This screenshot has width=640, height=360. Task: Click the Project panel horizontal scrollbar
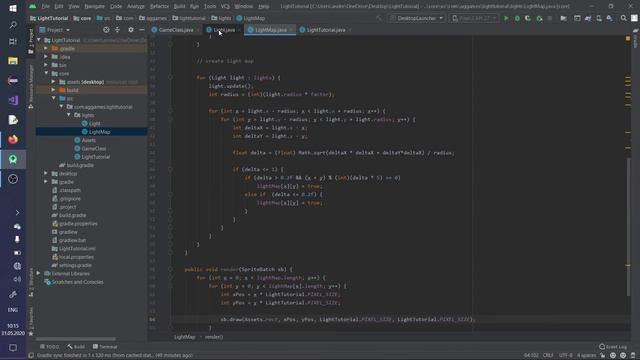point(76,338)
